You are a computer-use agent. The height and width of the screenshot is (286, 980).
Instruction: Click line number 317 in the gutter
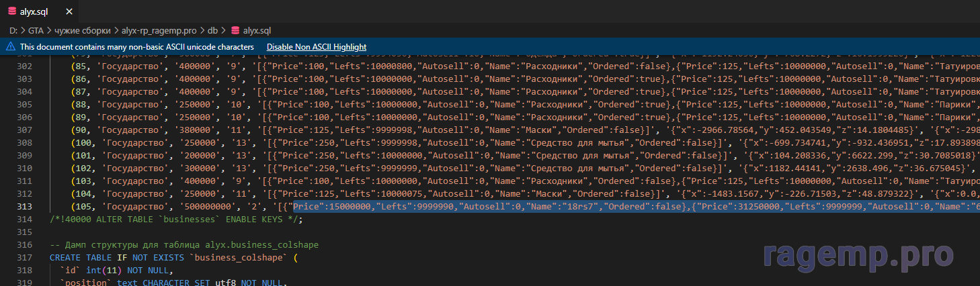pyautogui.click(x=24, y=257)
